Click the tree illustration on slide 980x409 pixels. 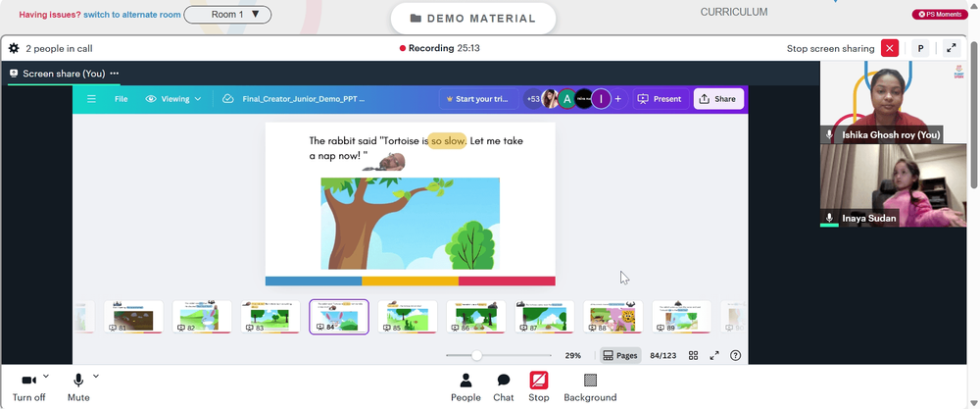410,224
